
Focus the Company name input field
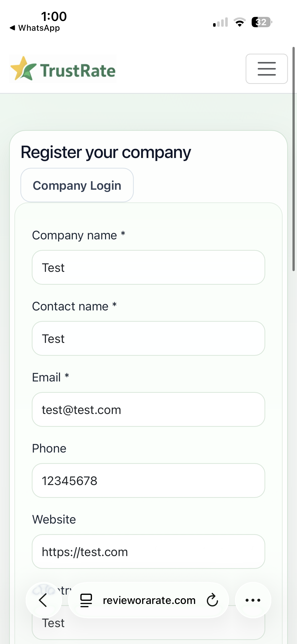148,267
